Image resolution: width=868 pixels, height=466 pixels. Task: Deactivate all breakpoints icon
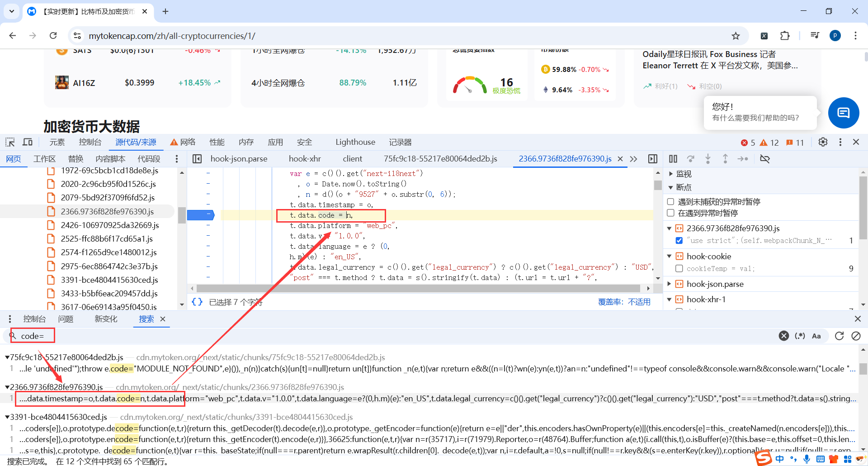pyautogui.click(x=765, y=159)
